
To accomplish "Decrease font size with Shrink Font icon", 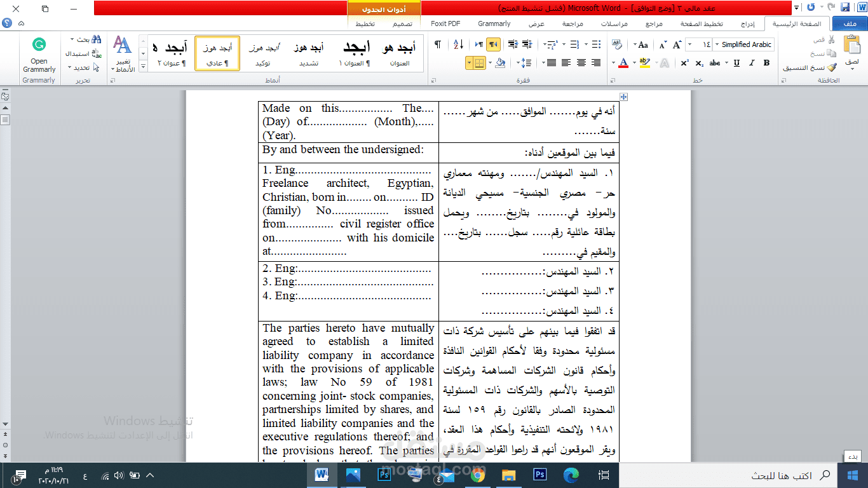I will tap(663, 44).
